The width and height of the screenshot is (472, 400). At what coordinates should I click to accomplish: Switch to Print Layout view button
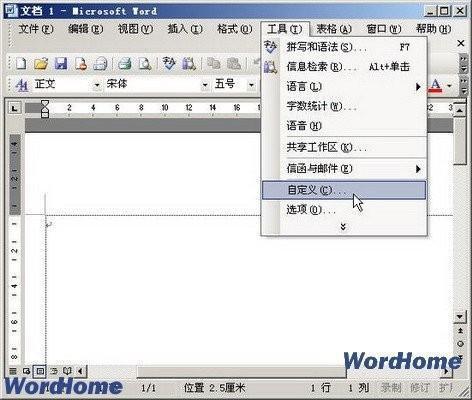click(x=40, y=371)
